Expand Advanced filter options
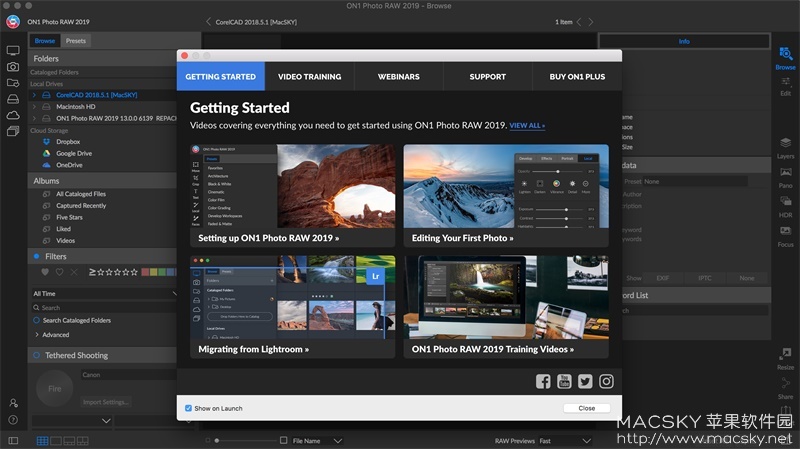Screen dimensions: 800x449 [37, 335]
